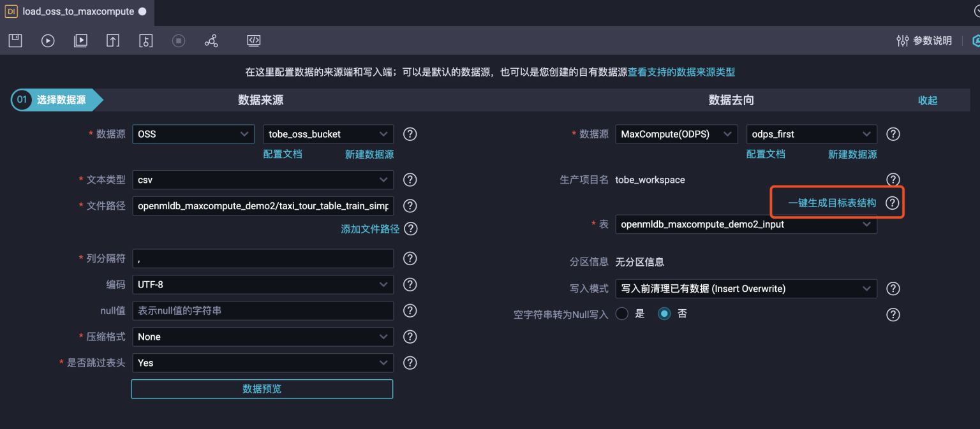This screenshot has height=429, width=980.
Task: Click the 参数说明 sliders icon
Action: 903,41
